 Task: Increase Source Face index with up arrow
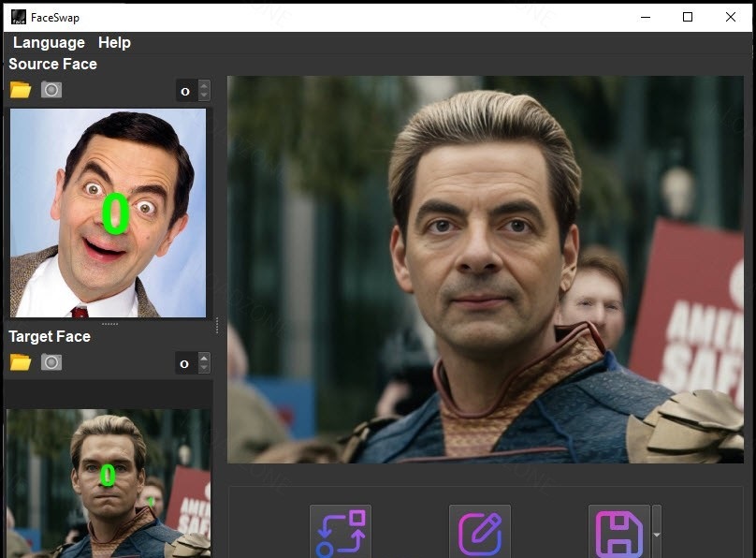click(205, 85)
